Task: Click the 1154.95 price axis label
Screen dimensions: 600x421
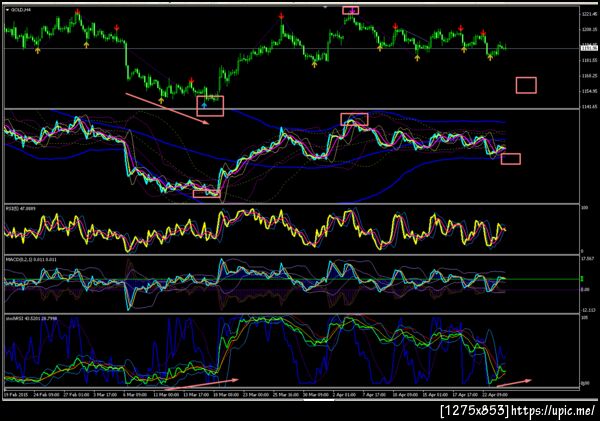Action: click(x=589, y=91)
